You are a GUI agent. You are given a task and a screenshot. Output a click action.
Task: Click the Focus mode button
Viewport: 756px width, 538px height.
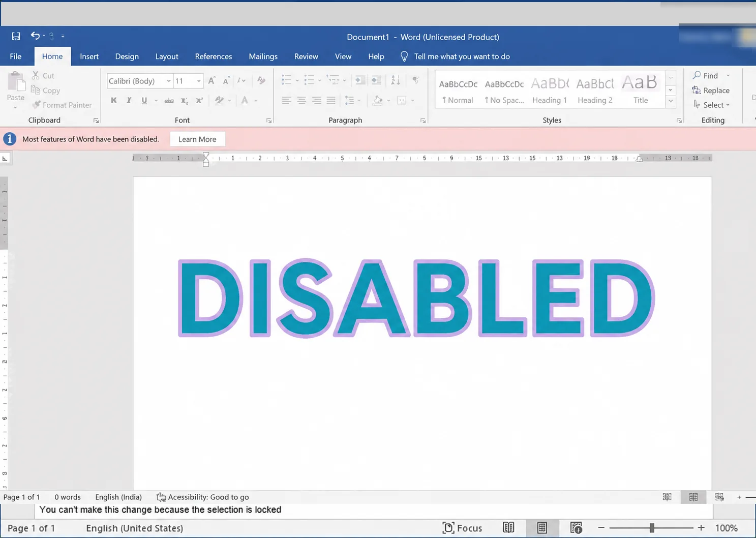462,528
